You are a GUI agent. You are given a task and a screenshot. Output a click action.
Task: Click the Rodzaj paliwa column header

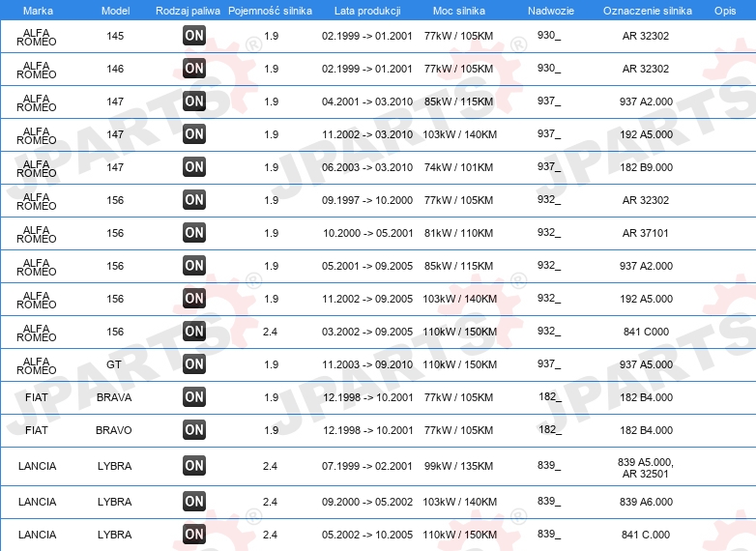[189, 11]
